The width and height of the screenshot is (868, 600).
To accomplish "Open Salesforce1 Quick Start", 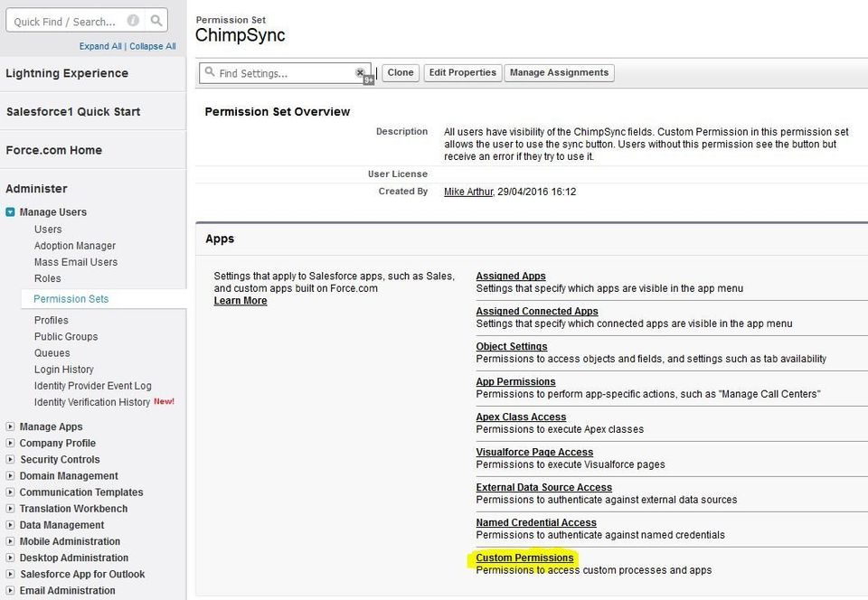I will [73, 112].
